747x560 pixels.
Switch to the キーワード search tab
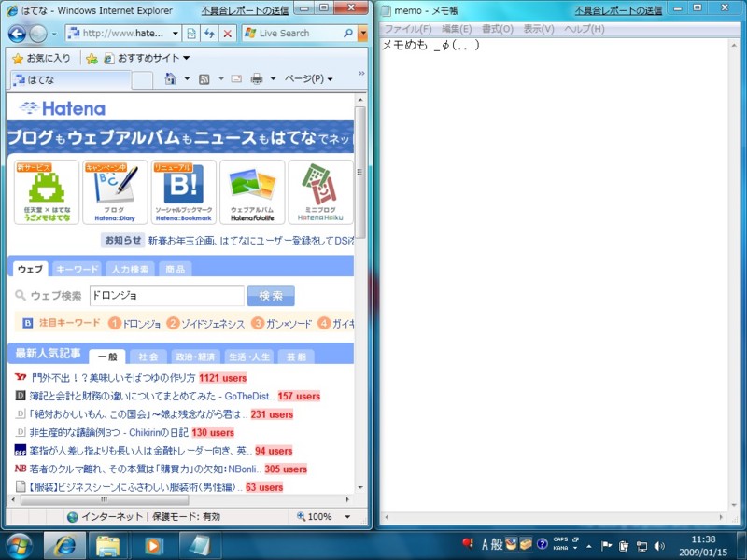[x=78, y=269]
